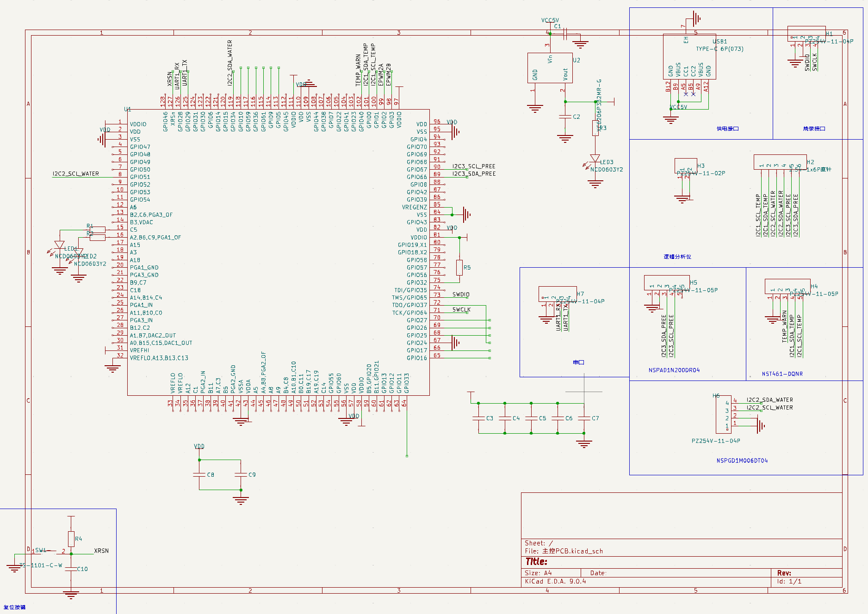This screenshot has width=868, height=614.
Task: Select the H2 six-pin header symbol
Action: click(x=780, y=162)
